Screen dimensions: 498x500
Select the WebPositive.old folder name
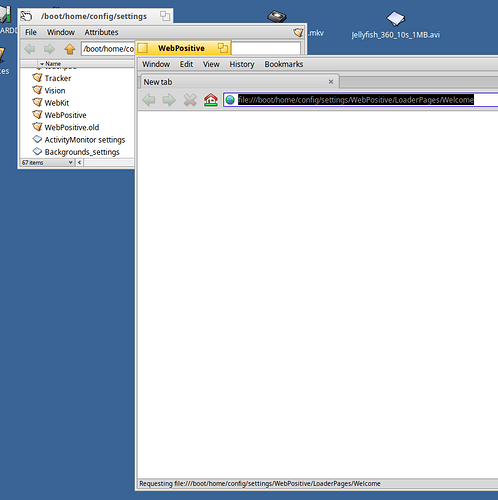(x=72, y=127)
